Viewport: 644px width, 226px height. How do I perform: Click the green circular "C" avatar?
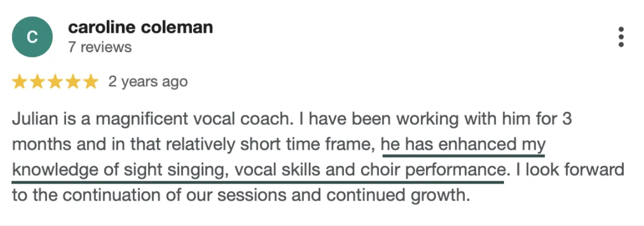(32, 37)
